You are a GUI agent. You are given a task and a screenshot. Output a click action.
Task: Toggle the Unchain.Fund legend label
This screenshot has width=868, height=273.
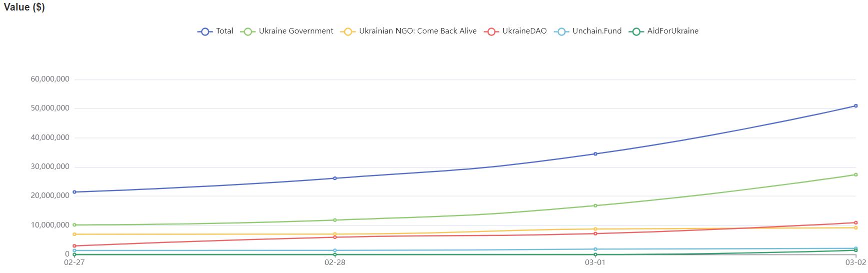click(x=596, y=31)
